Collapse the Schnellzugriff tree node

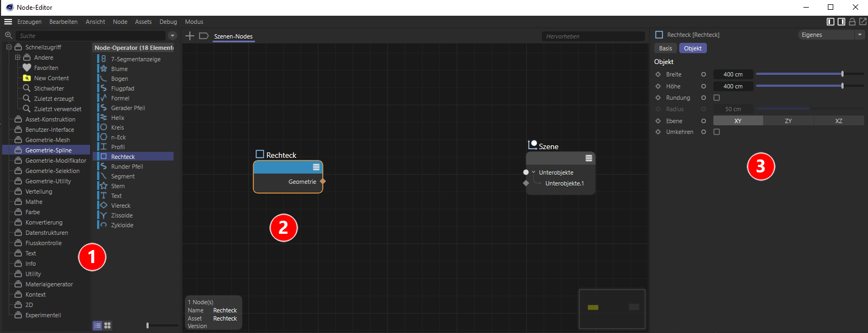(x=9, y=47)
